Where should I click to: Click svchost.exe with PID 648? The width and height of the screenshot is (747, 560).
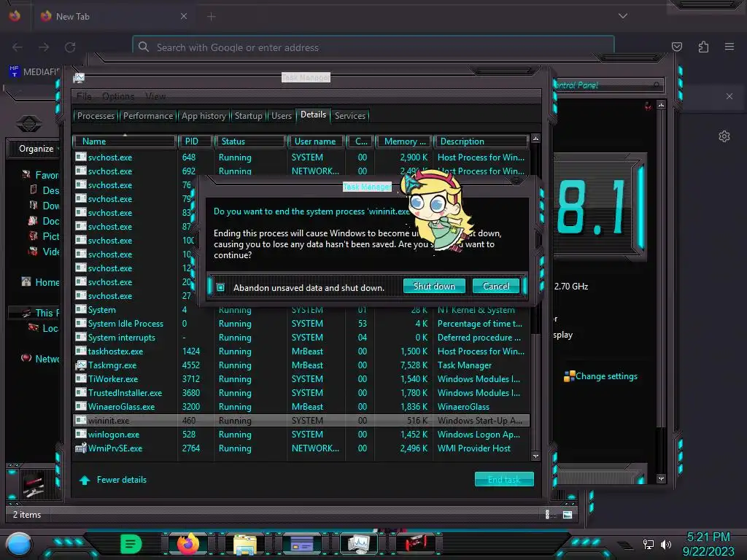pyautogui.click(x=301, y=157)
